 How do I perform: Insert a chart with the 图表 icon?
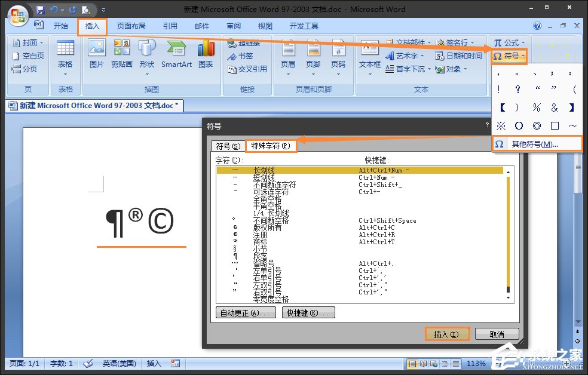coord(206,54)
